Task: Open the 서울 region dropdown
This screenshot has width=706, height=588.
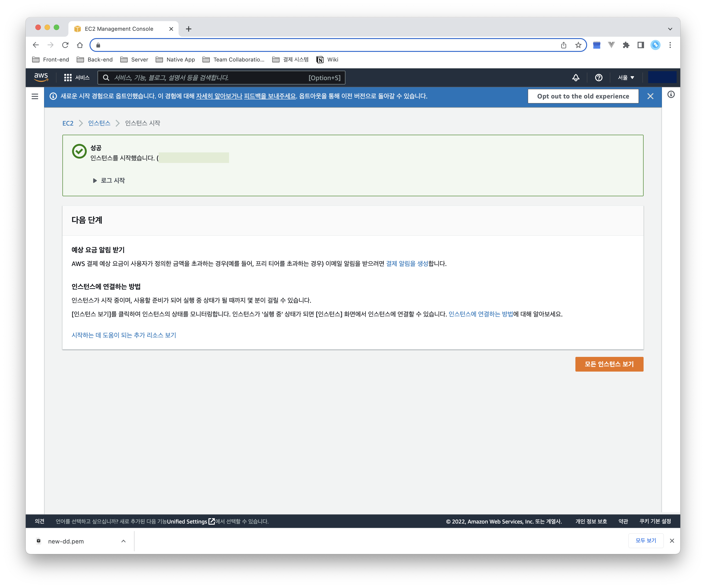Action: click(x=626, y=78)
